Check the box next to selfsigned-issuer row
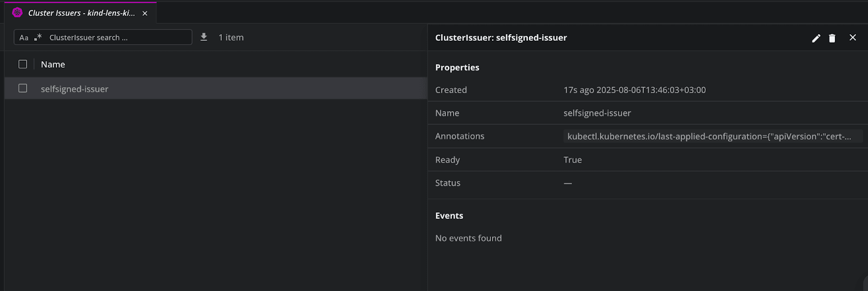This screenshot has width=868, height=291. [23, 88]
